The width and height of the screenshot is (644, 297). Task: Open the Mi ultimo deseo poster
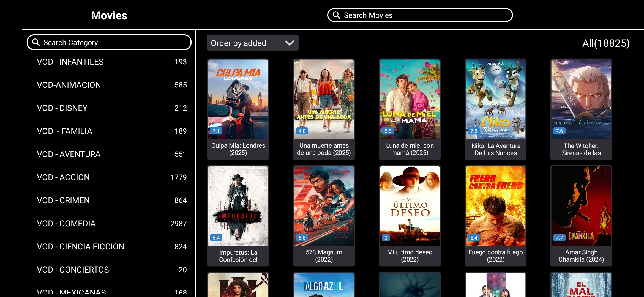pos(410,206)
